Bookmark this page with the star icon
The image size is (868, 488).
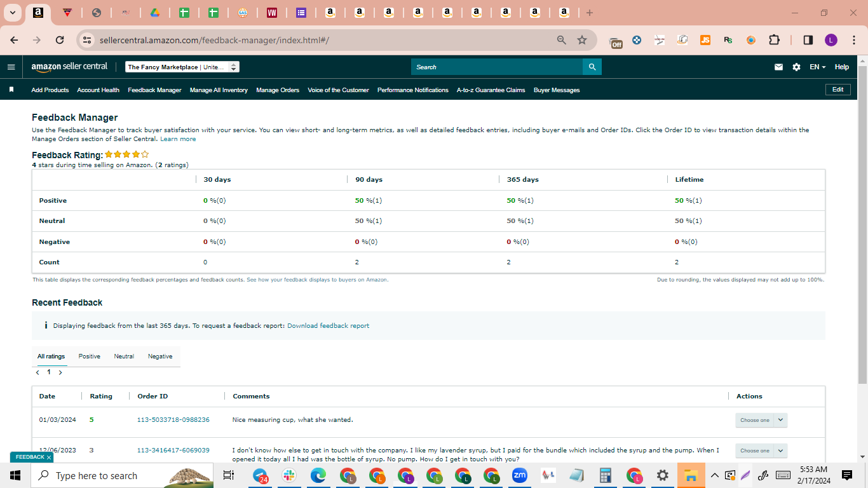[582, 40]
